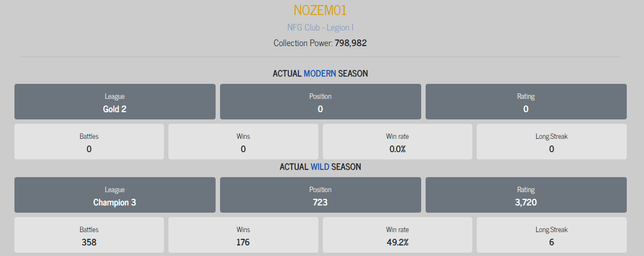Click the Modern Battles stat tile
Screen dimensions: 644x256
click(x=89, y=142)
